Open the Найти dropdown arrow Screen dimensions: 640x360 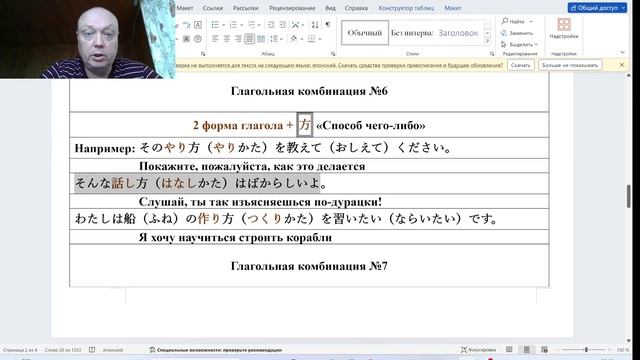[x=531, y=21]
